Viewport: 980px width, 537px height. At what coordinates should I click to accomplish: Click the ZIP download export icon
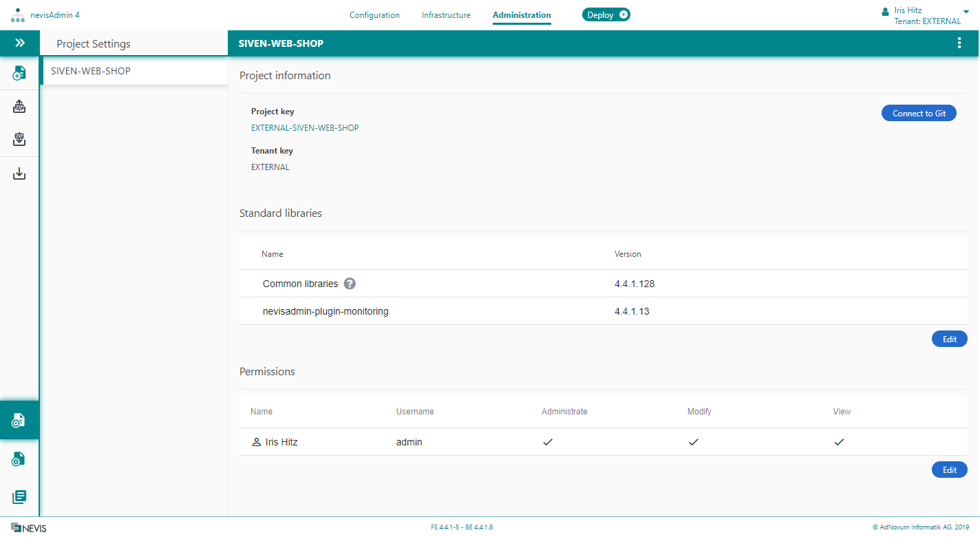[x=19, y=140]
